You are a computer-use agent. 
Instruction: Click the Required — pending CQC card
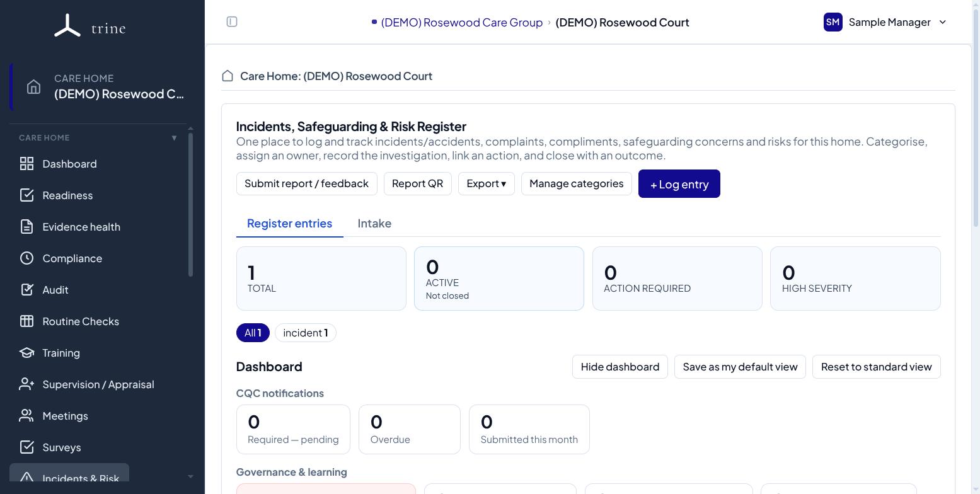293,429
